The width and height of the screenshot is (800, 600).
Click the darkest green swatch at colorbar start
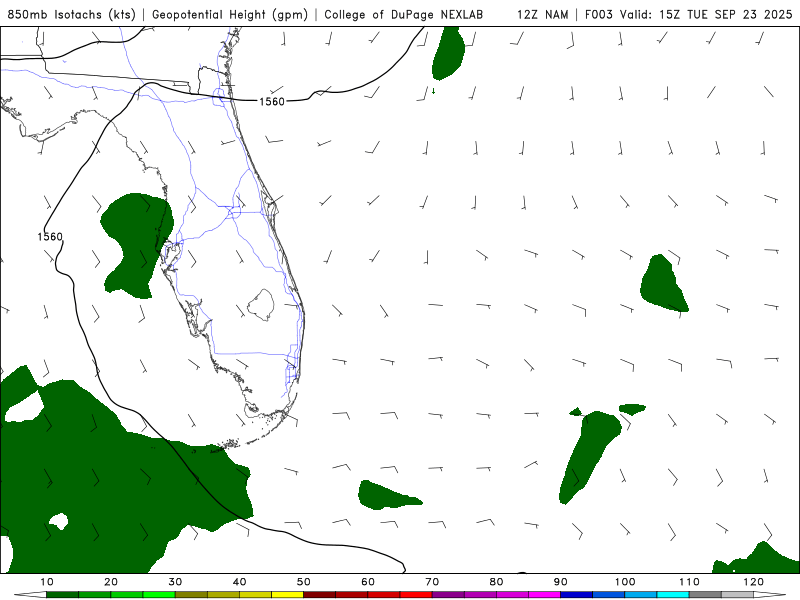(x=62, y=595)
